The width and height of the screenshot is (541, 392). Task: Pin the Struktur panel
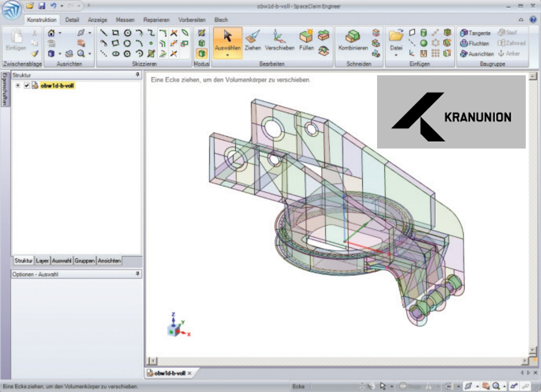[138, 75]
